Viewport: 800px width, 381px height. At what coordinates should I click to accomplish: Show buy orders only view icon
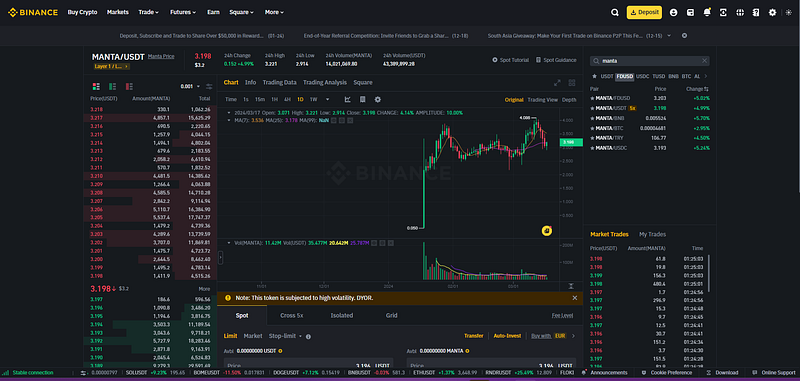113,86
